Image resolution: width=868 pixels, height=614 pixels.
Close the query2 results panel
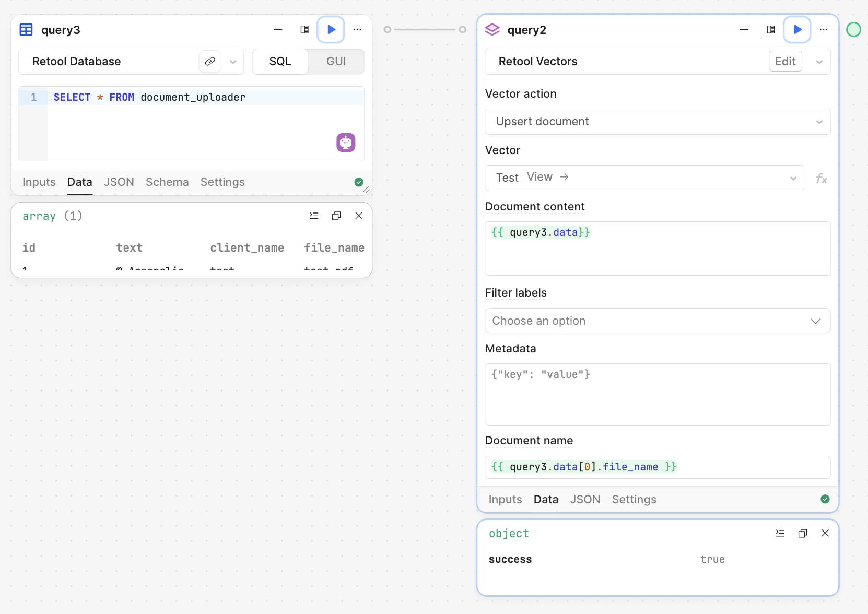pos(825,533)
